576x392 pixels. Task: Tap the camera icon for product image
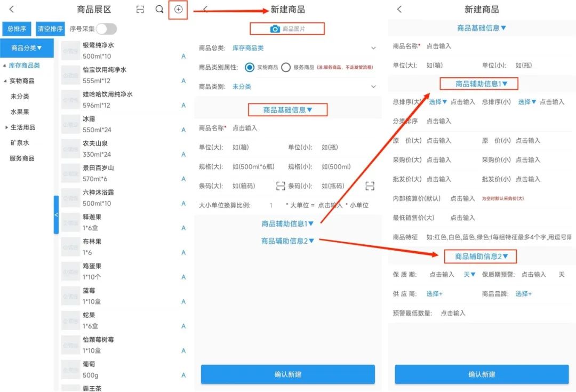coord(275,29)
